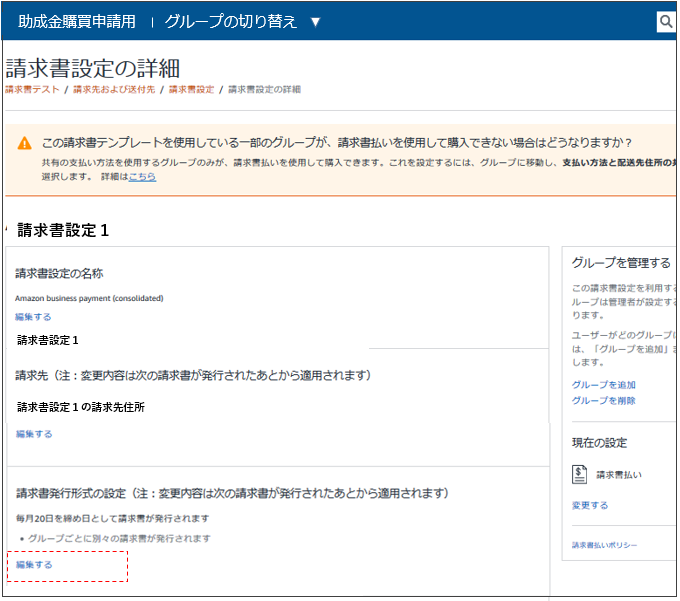680x601 pixels.
Task: Click the グループを管理する sidebar heading
Action: tap(621, 263)
